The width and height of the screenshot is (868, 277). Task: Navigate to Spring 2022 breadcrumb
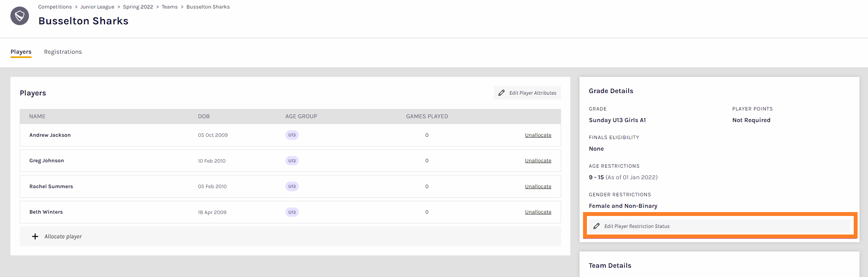(x=138, y=7)
